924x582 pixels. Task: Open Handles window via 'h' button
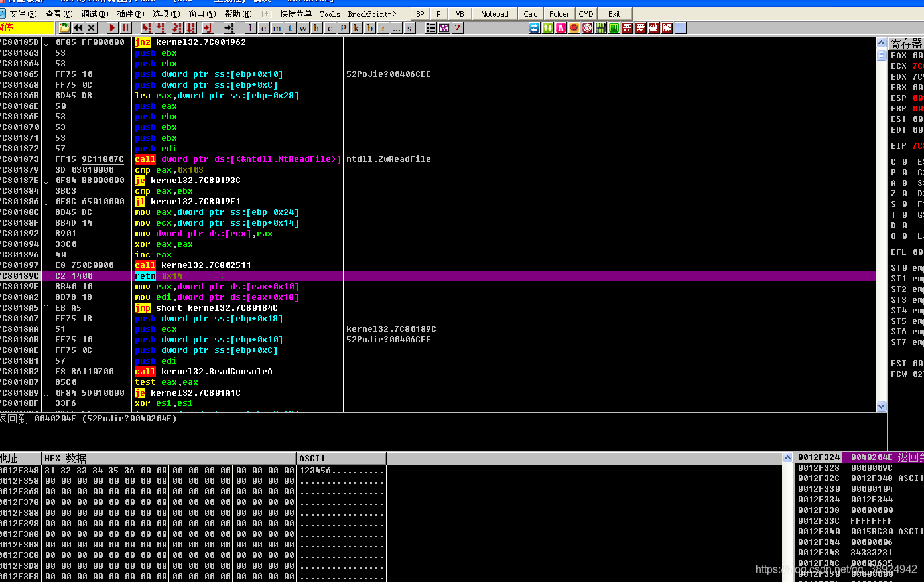pyautogui.click(x=316, y=27)
